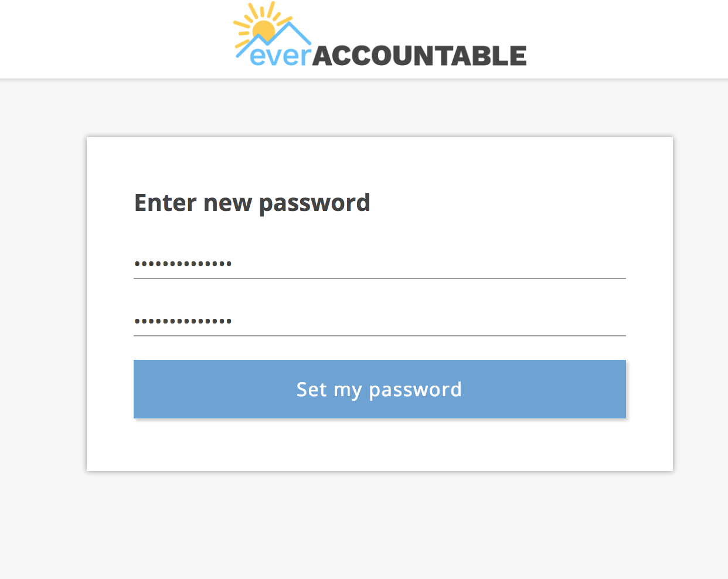Submit with the Set my password button
This screenshot has width=728, height=579.
click(x=380, y=389)
